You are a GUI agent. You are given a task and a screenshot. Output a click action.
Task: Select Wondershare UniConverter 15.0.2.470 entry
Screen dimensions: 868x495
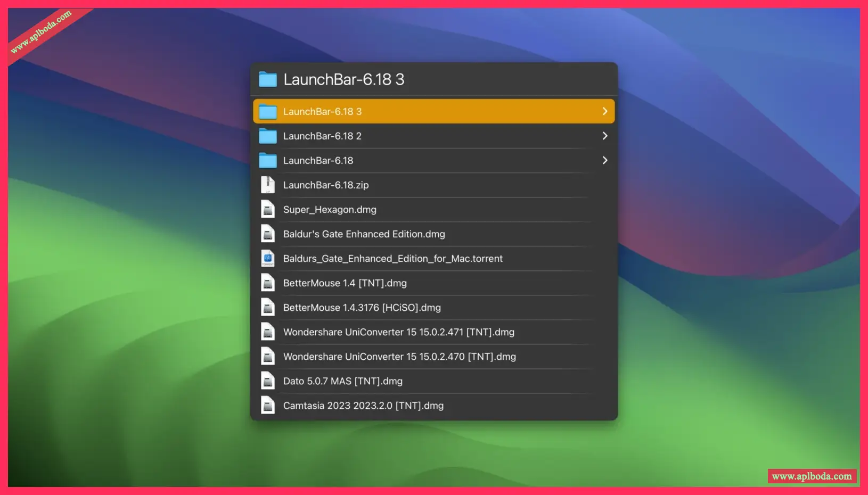point(399,357)
